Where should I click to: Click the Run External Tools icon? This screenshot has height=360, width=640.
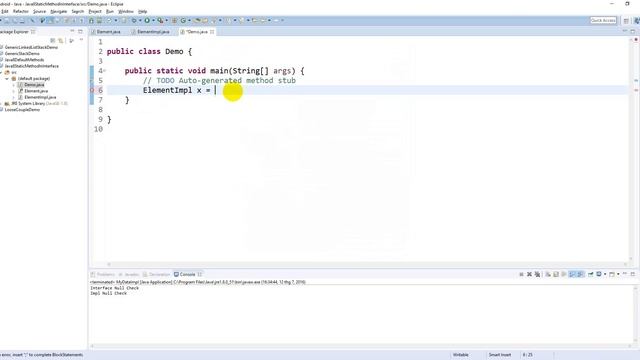pos(160,20)
